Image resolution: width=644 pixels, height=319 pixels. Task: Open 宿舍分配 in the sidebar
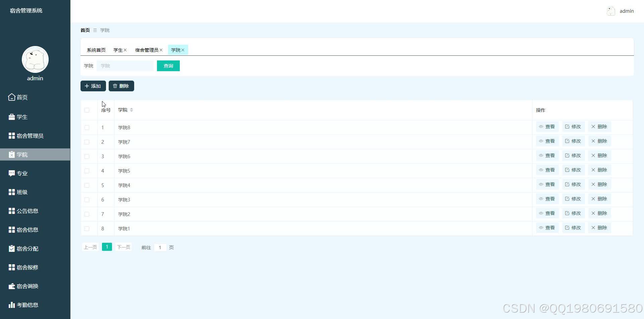click(35, 248)
